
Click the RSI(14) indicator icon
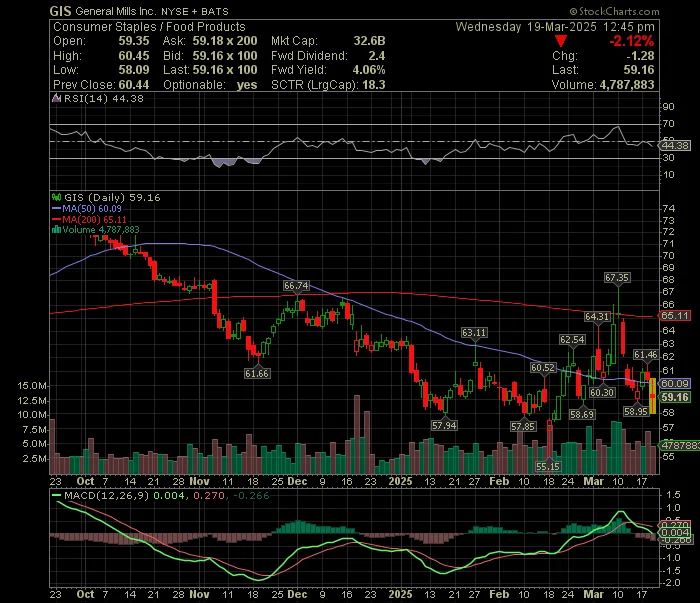(57, 99)
